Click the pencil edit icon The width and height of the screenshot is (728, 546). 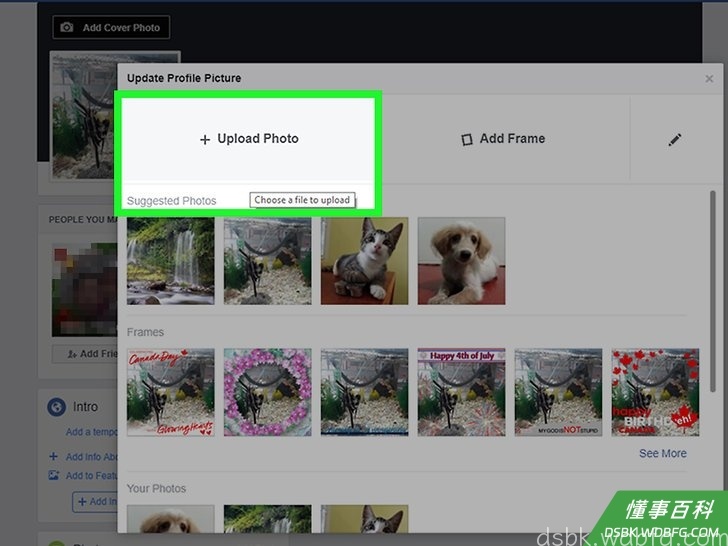675,139
